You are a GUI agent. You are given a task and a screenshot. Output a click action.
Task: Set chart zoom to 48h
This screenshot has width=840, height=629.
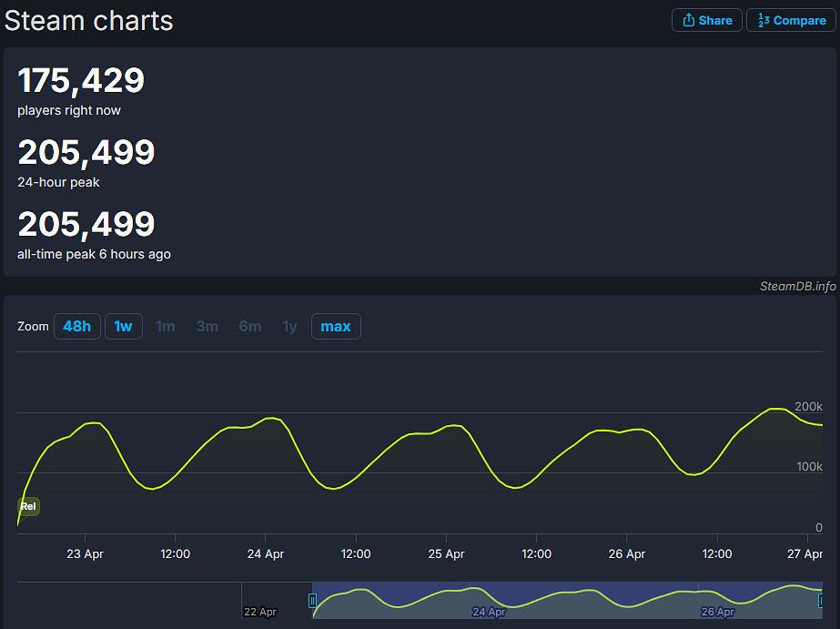[77, 326]
